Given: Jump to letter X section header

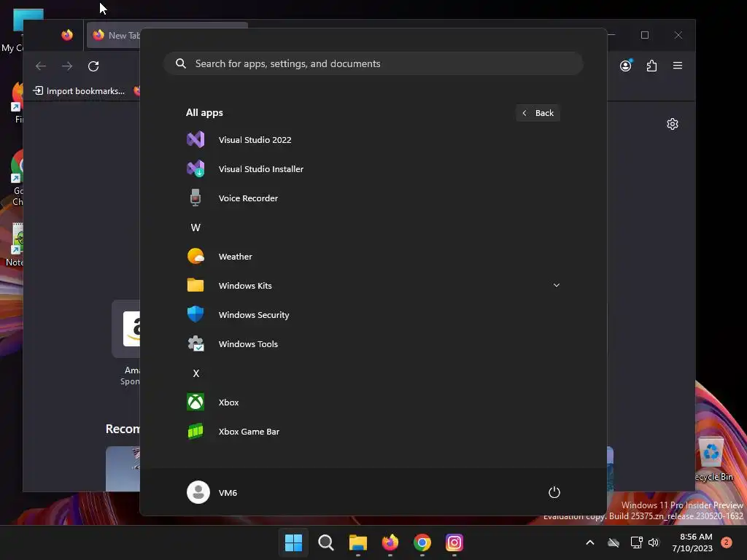Looking at the screenshot, I should tap(196, 373).
